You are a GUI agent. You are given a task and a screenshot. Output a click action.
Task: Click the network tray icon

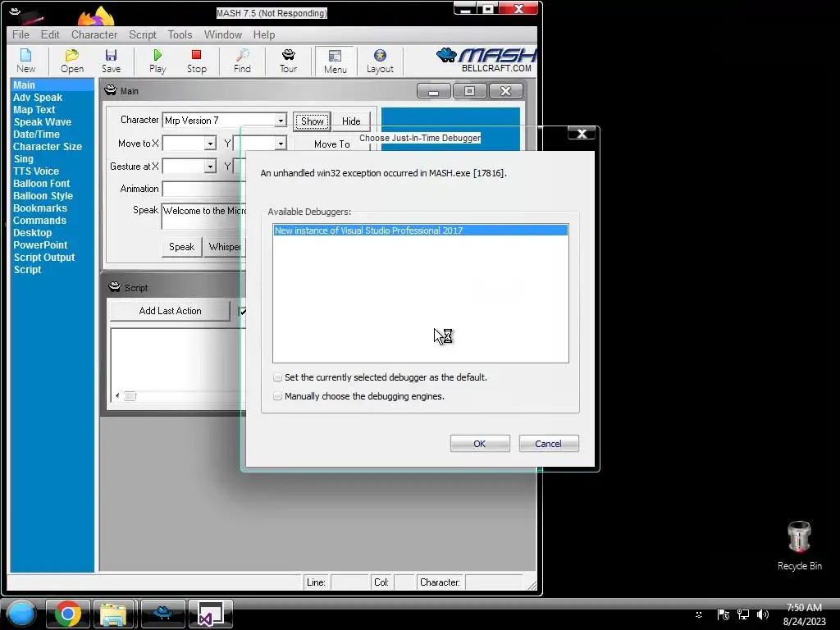(743, 614)
